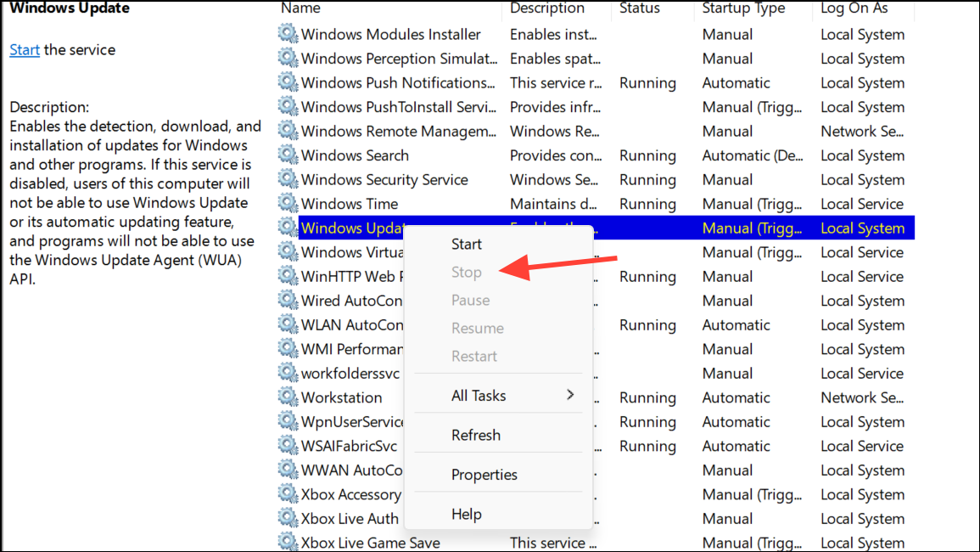Expand the All Tasks submenu arrow
The image size is (980, 552).
[570, 395]
